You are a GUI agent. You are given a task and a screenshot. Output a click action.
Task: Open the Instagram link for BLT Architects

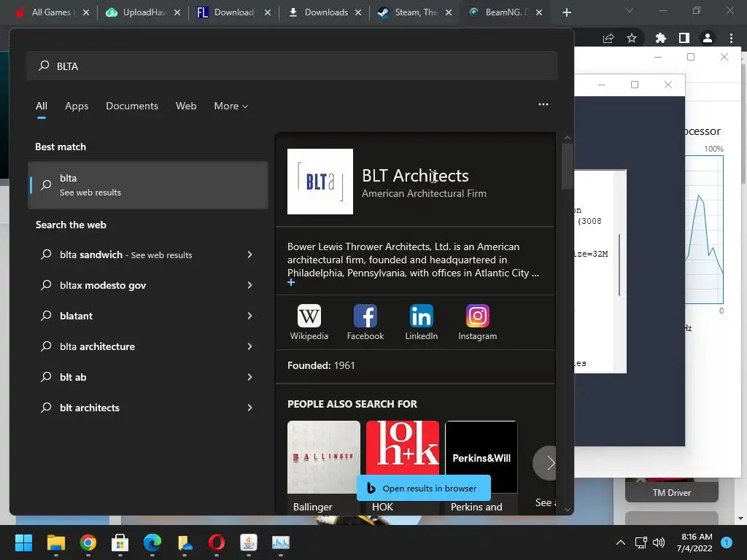click(477, 322)
